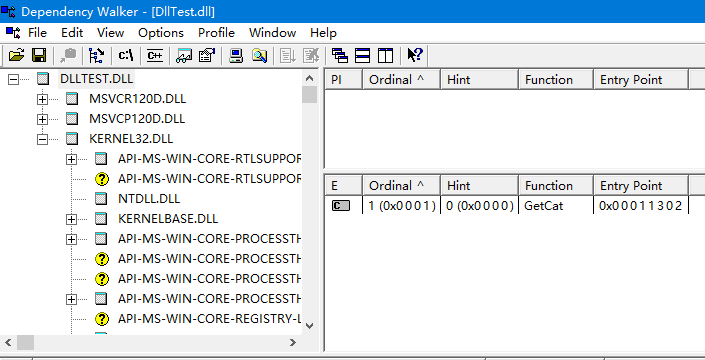705x360 pixels.
Task: Open the View menu
Action: coord(110,33)
